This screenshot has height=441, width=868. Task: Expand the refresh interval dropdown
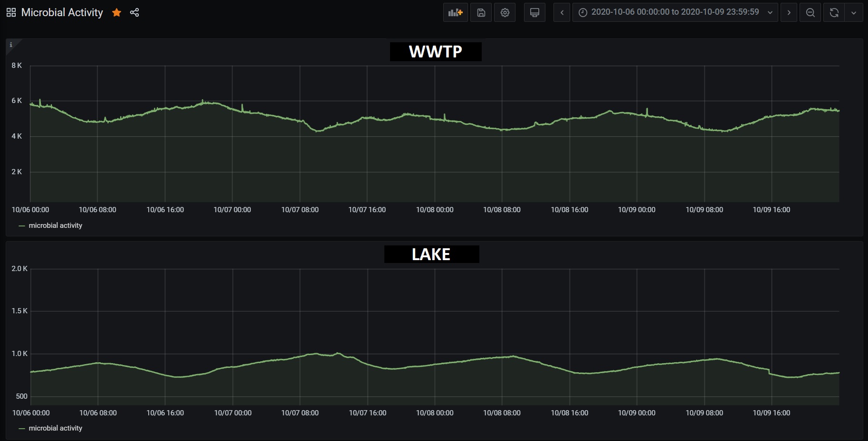coord(854,13)
